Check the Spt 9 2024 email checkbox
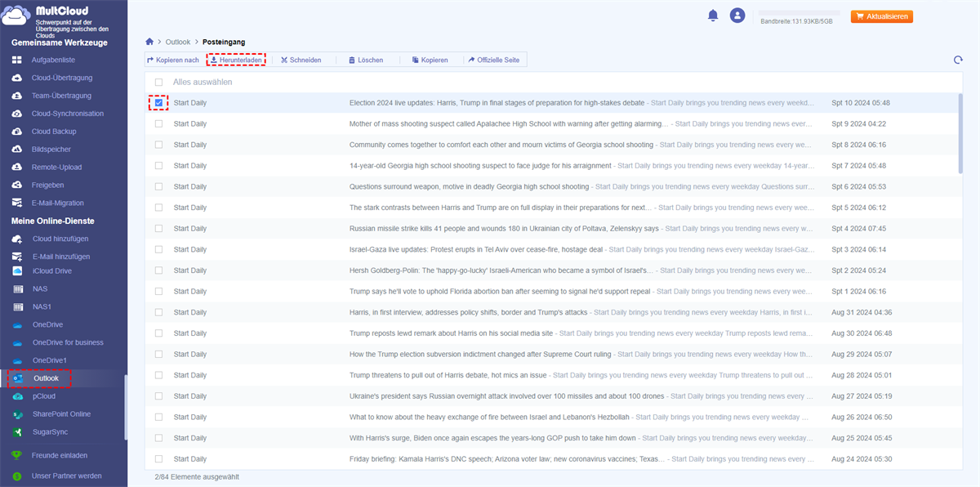The height and width of the screenshot is (487, 980). 158,124
